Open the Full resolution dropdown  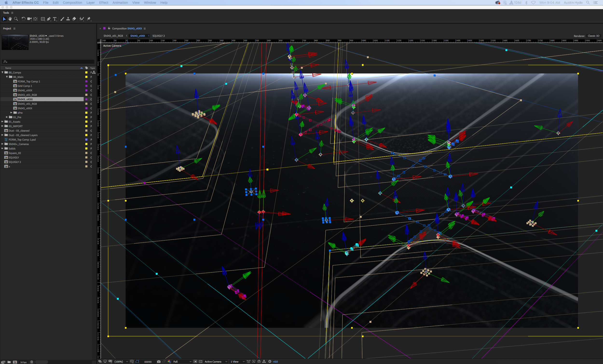182,362
